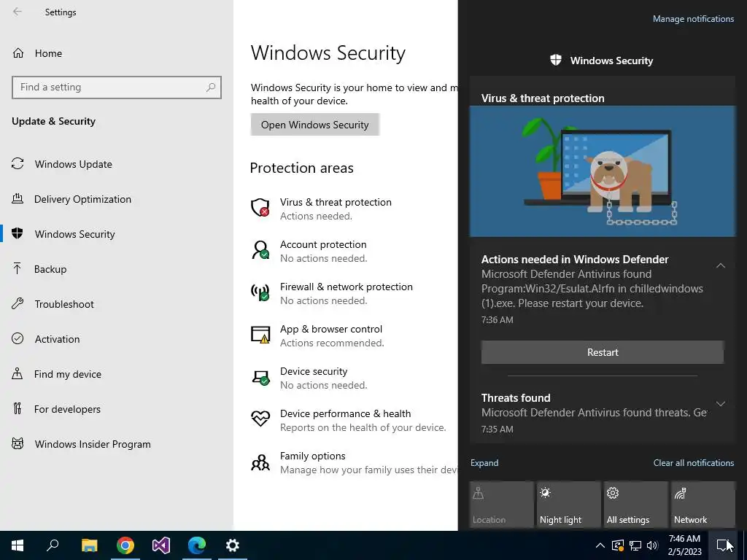Click the For developers tools icon
Image resolution: width=747 pixels, height=560 pixels.
point(18,408)
